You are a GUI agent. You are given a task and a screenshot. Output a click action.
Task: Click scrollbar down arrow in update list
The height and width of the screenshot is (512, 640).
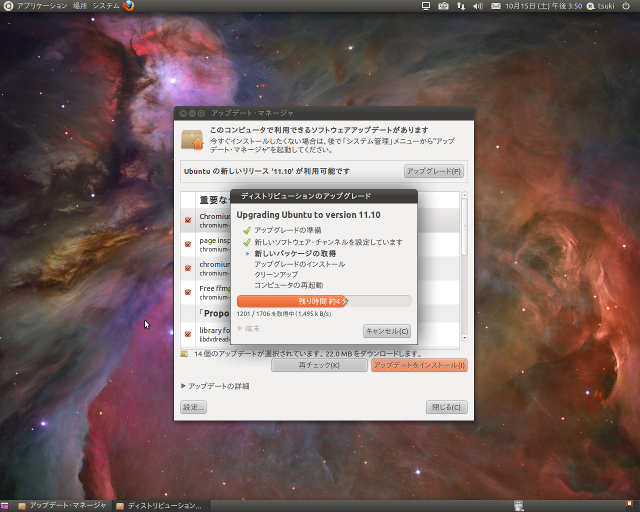tap(464, 338)
